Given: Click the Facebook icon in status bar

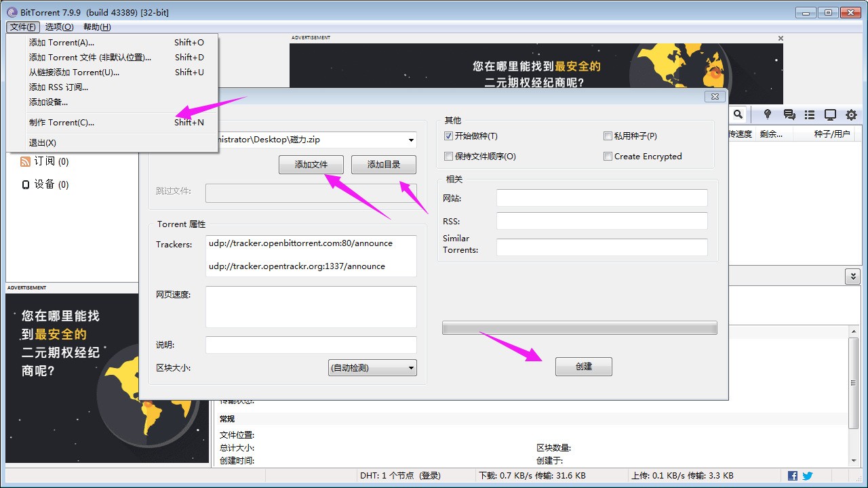Looking at the screenshot, I should [x=793, y=476].
